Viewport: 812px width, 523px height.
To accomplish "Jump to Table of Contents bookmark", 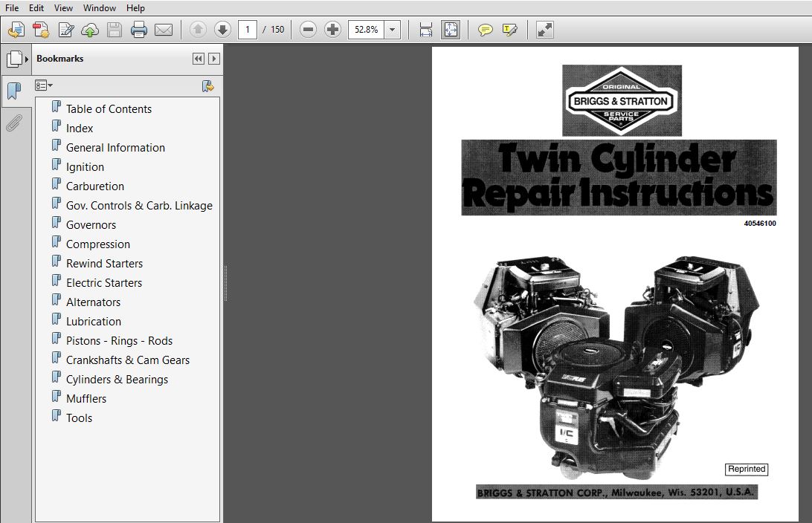I will click(x=109, y=109).
